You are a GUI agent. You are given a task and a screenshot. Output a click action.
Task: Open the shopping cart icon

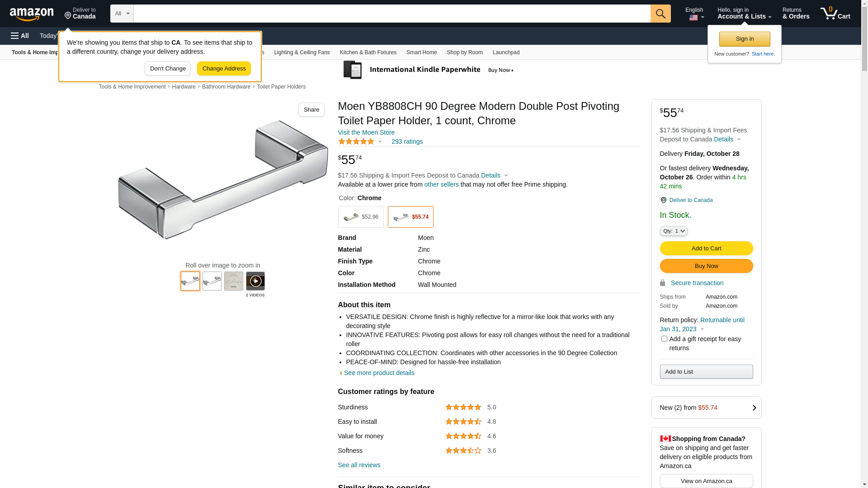pyautogui.click(x=835, y=14)
